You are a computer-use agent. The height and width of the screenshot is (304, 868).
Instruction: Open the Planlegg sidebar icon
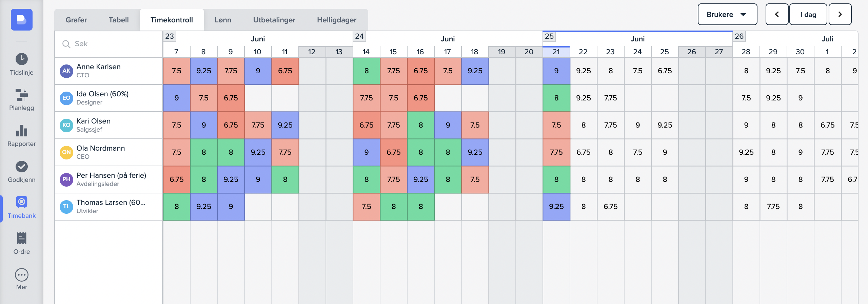[x=22, y=95]
